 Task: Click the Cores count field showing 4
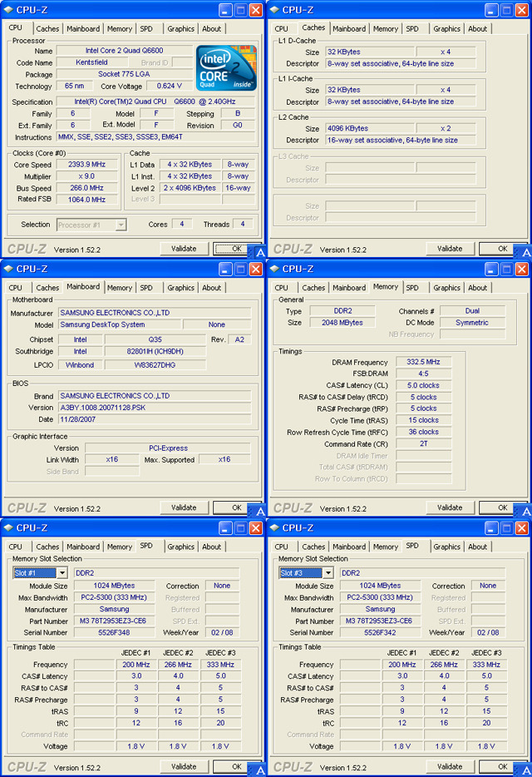182,224
